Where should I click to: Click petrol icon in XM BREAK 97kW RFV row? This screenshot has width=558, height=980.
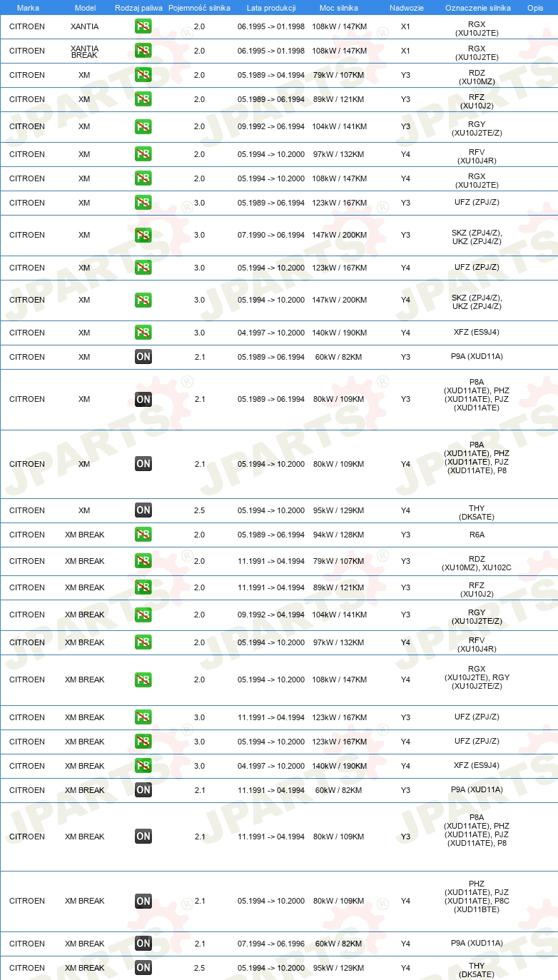[x=143, y=642]
